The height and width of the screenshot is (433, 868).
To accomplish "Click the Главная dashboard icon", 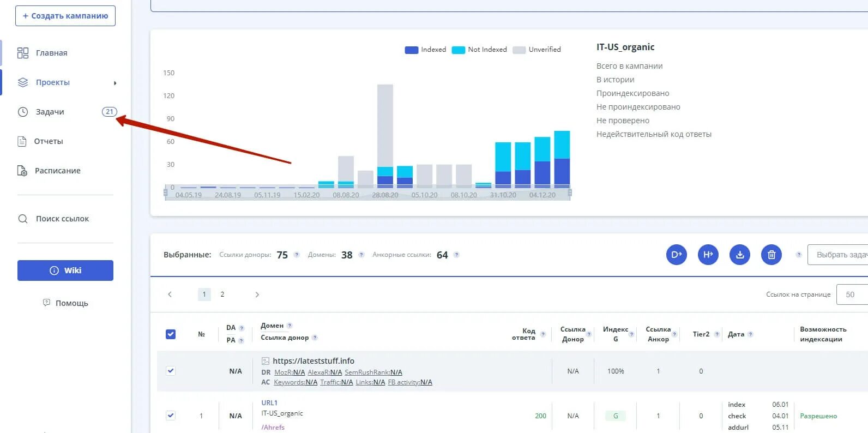I will [x=23, y=53].
